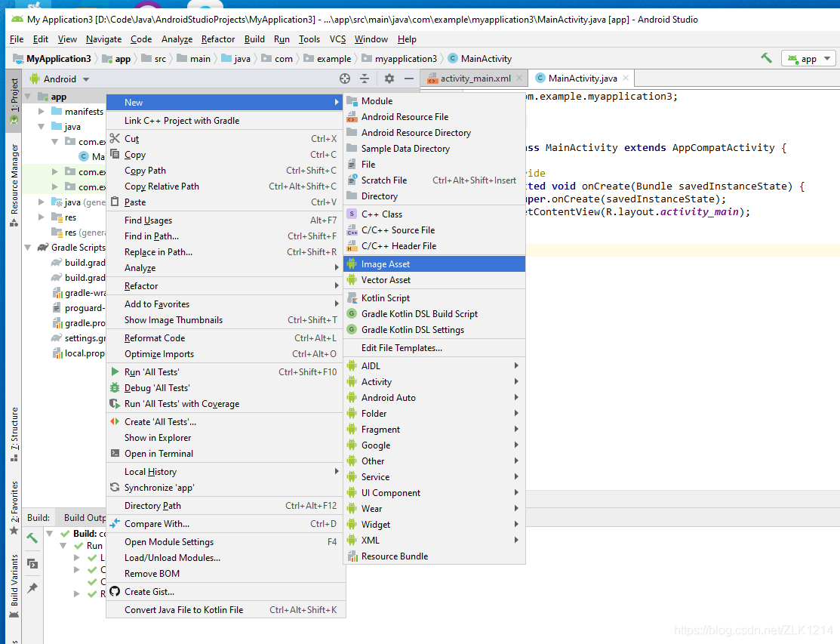Choose Show in Explorer entry

click(225, 438)
